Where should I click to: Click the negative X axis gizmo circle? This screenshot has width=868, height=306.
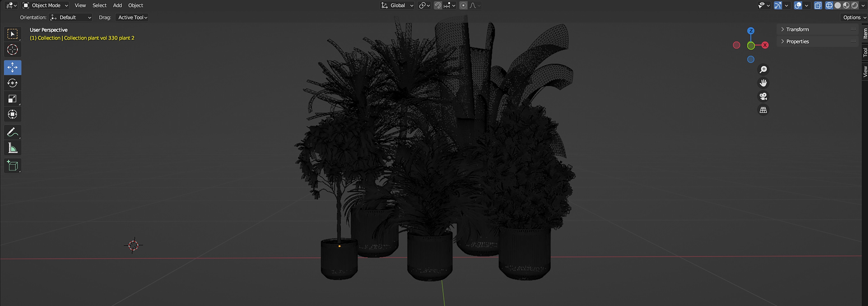pos(737,45)
